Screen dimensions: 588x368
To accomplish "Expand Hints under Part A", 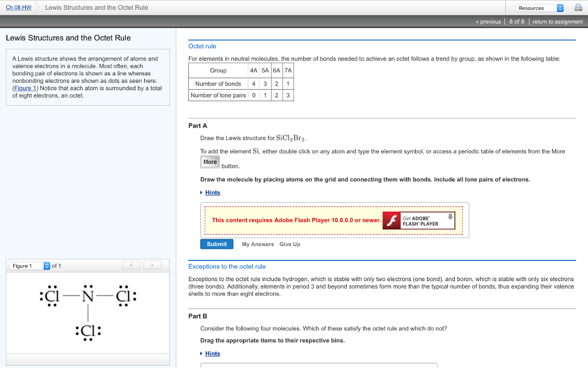I will pos(212,193).
